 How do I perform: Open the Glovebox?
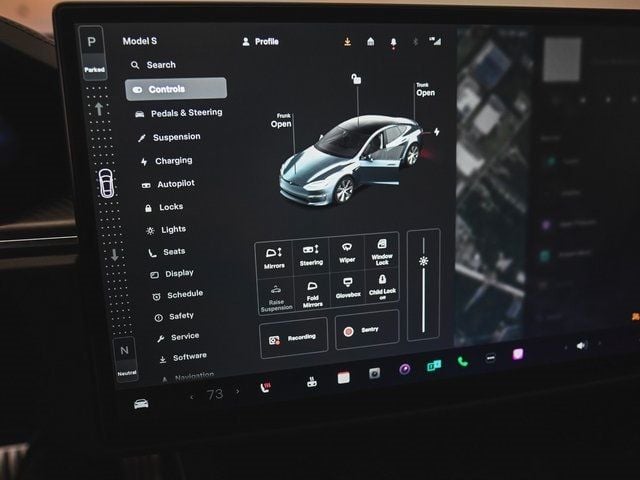[347, 288]
